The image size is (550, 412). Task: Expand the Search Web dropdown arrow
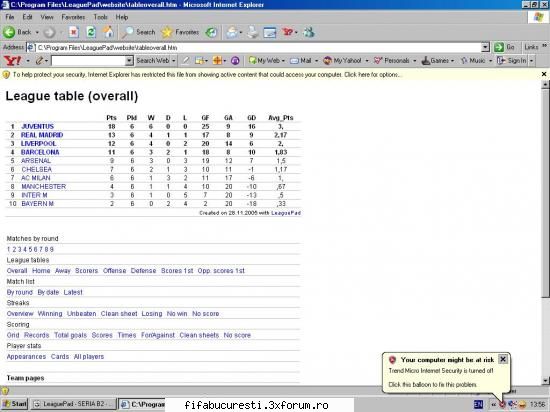[174, 61]
